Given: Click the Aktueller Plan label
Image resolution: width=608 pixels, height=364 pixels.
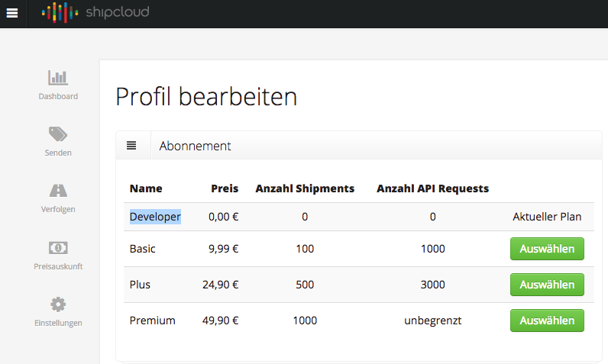Looking at the screenshot, I should [x=547, y=217].
